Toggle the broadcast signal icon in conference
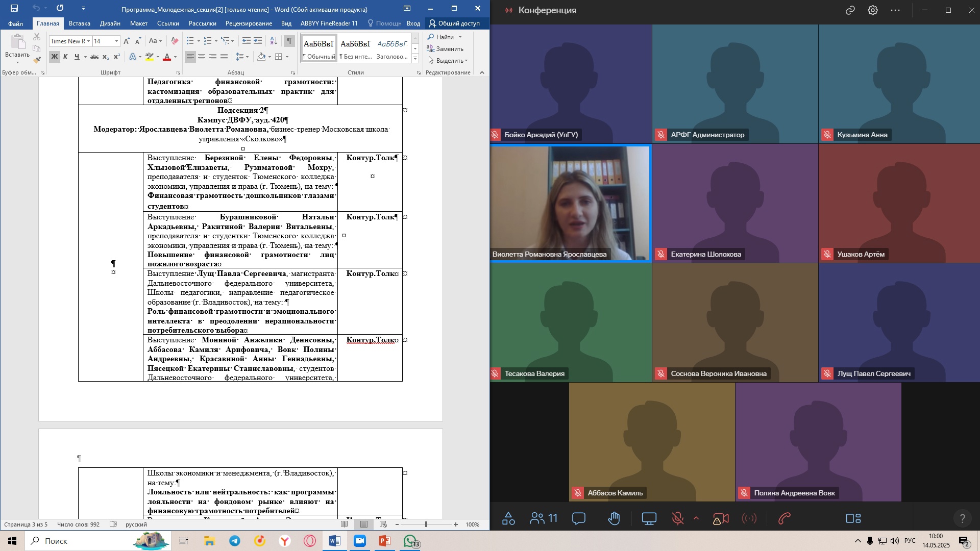This screenshot has height=551, width=980. point(749,518)
